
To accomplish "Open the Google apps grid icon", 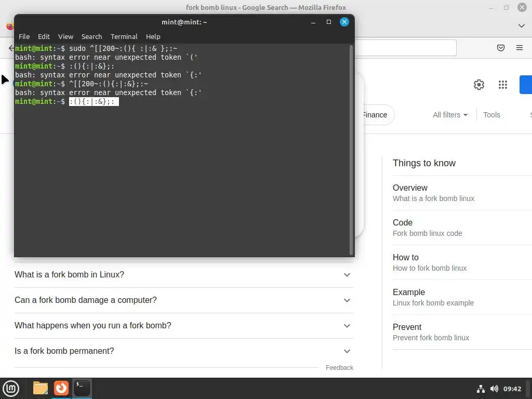I will [x=503, y=85].
